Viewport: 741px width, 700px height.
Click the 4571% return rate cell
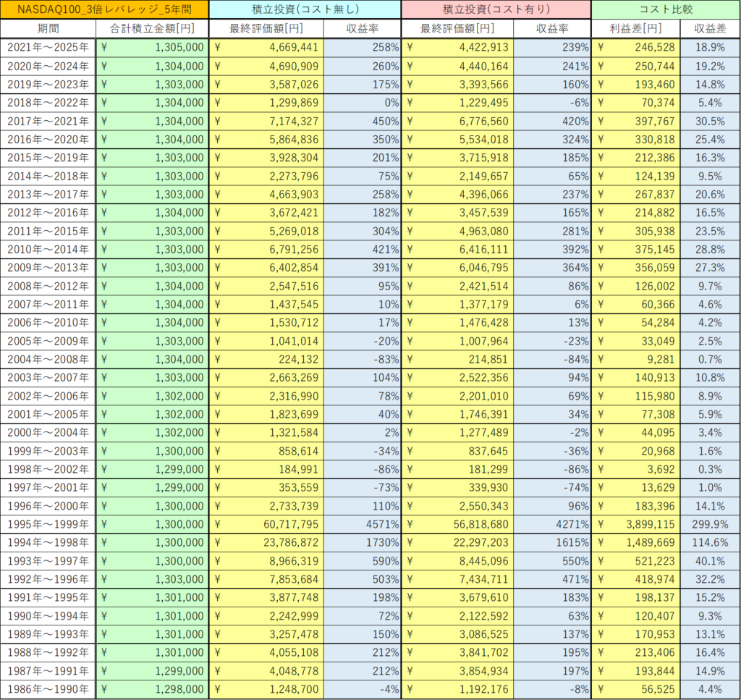pyautogui.click(x=362, y=524)
